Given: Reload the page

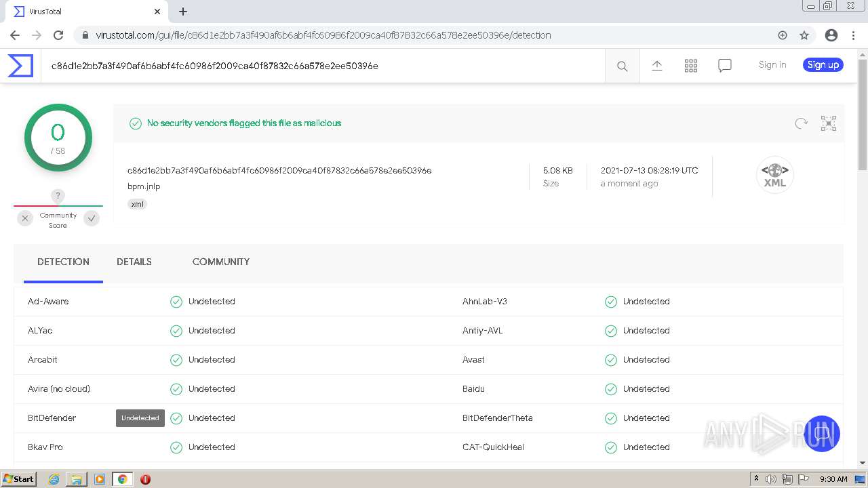Looking at the screenshot, I should [58, 35].
